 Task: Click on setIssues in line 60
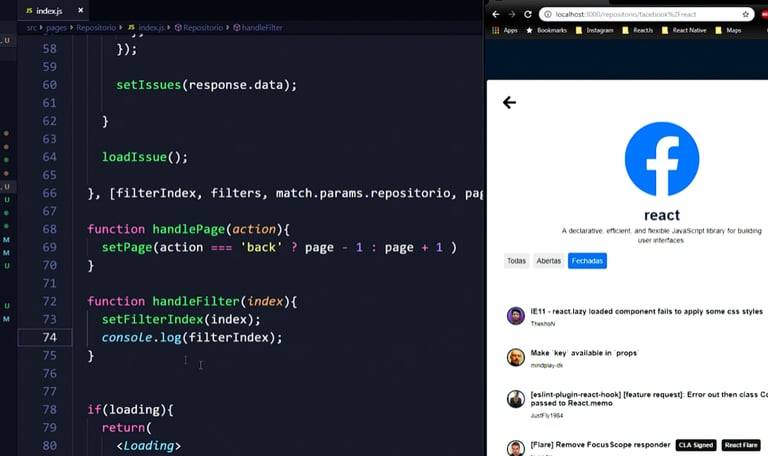pos(149,85)
